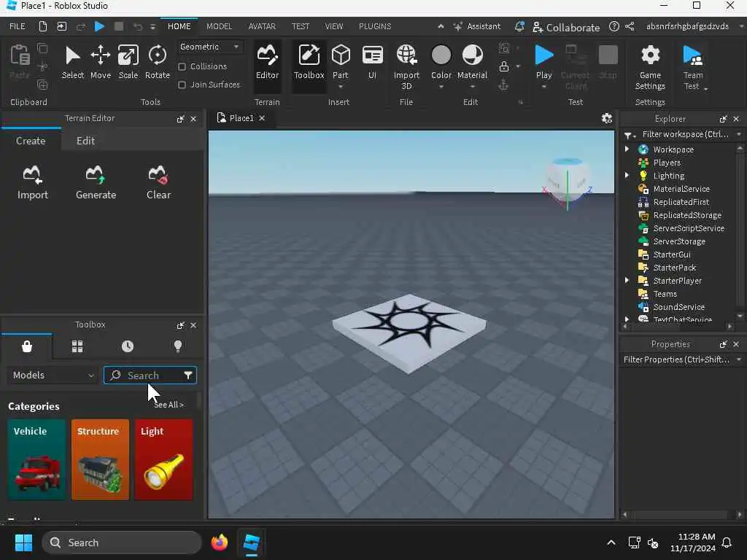Show hidden system tray icons
747x560 pixels.
point(611,542)
